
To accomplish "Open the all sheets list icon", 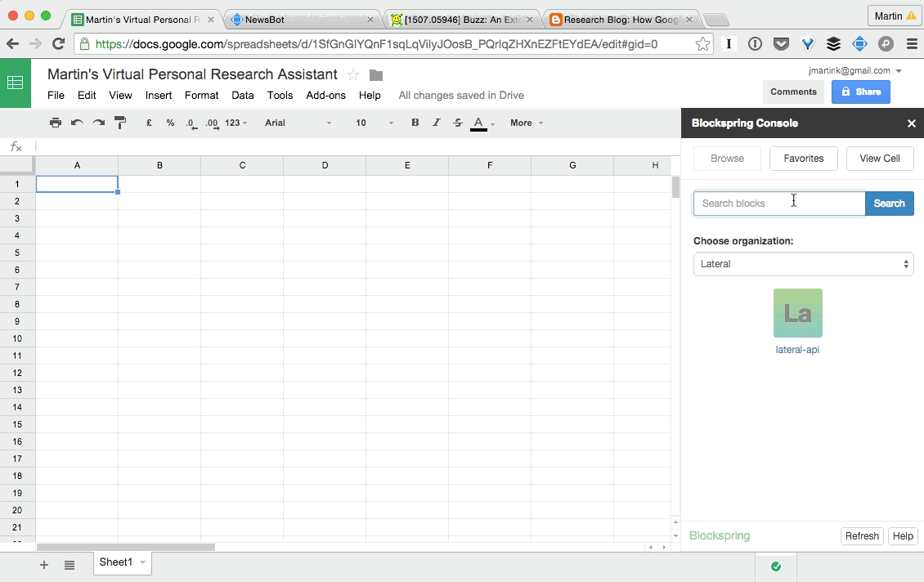I will (69, 565).
